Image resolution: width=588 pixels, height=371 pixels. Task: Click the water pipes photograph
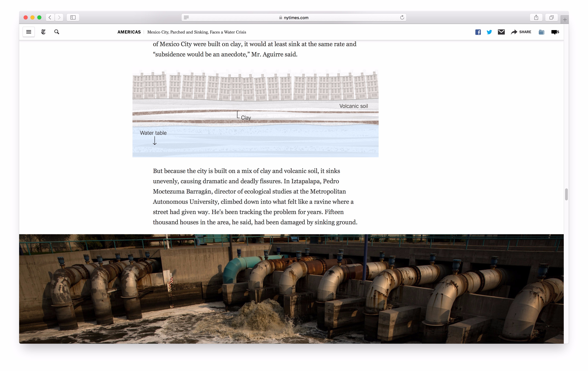291,289
